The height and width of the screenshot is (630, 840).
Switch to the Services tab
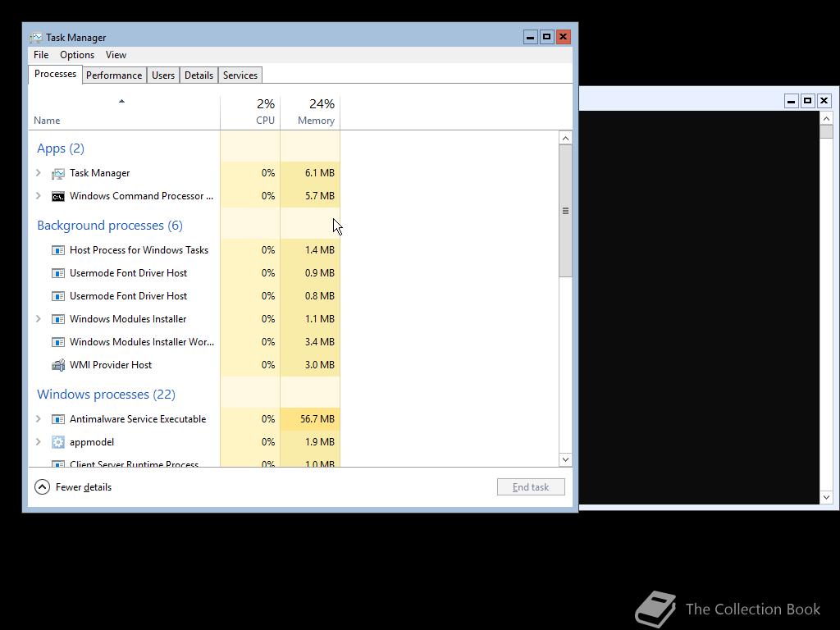coord(240,75)
